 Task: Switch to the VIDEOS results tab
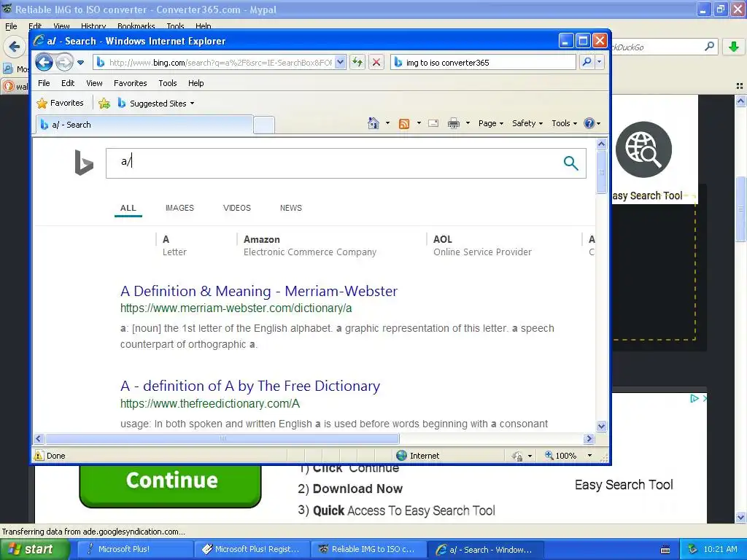pos(237,208)
